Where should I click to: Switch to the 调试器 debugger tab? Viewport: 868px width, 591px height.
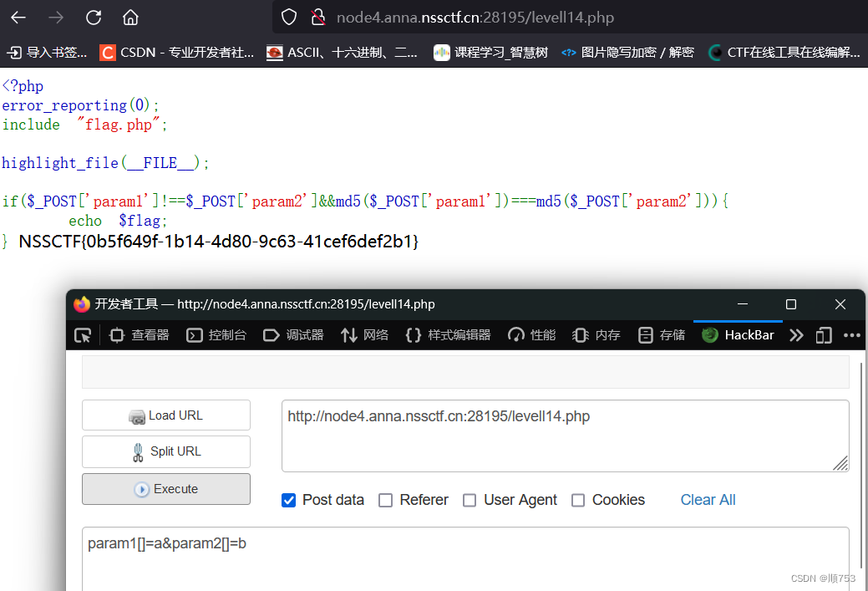[293, 335]
